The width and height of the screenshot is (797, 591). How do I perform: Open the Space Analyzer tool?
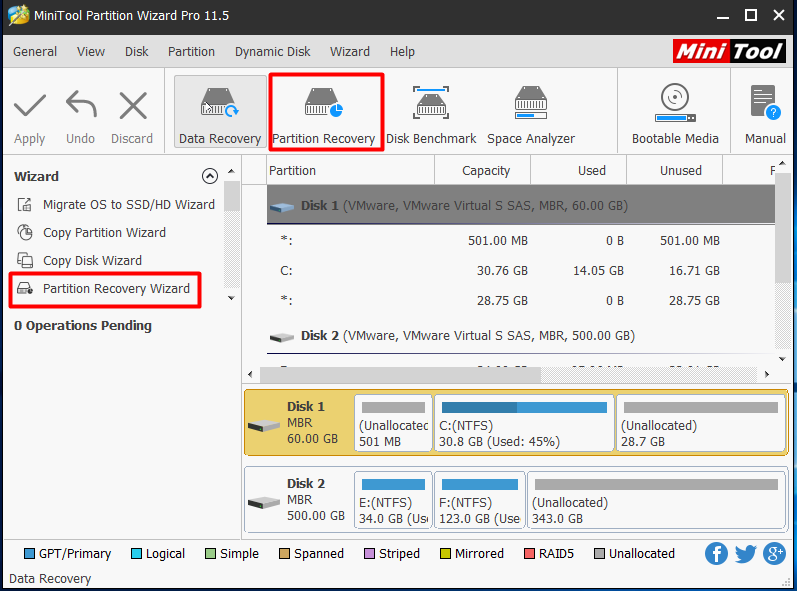531,116
